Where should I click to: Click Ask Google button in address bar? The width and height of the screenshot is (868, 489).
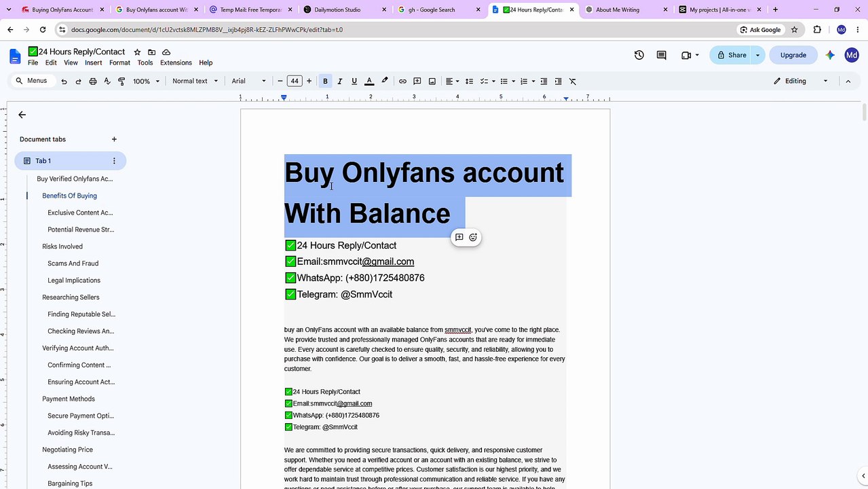(x=760, y=30)
